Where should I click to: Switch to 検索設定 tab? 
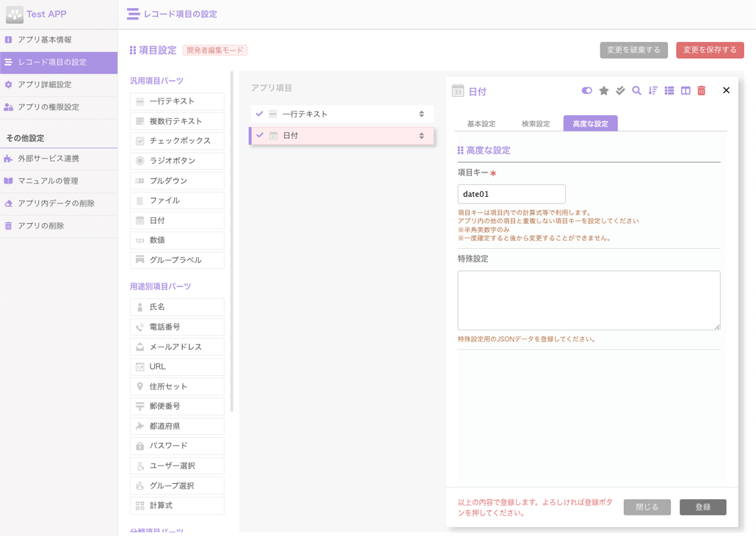click(536, 123)
